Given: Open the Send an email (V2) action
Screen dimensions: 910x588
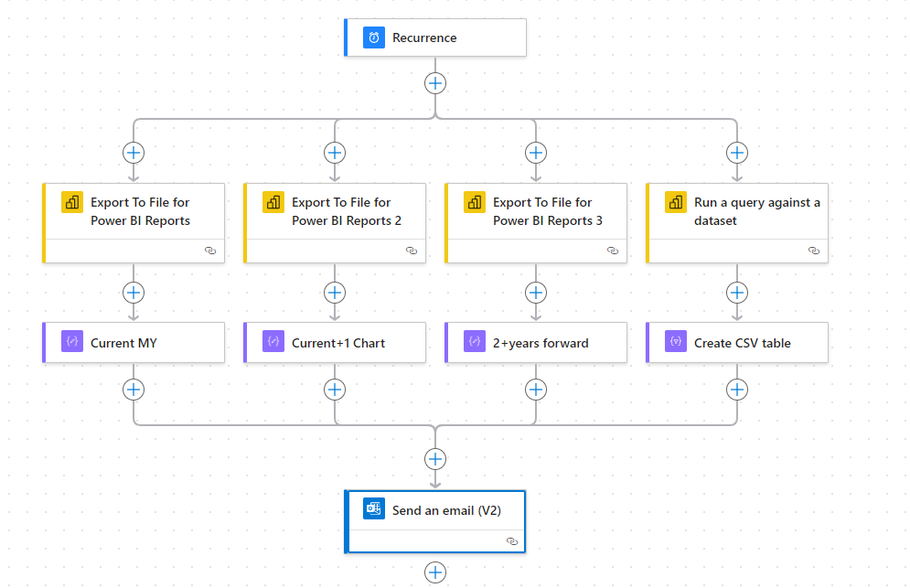Looking at the screenshot, I should point(435,522).
